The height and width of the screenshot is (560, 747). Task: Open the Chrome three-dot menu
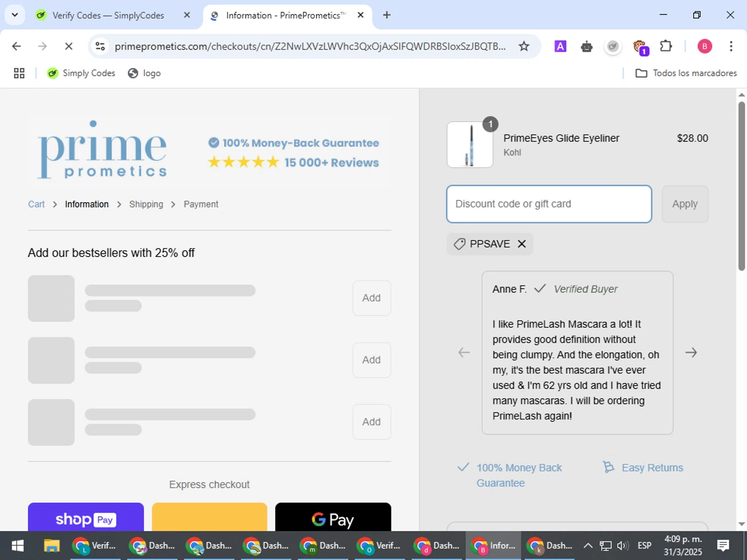point(731,46)
